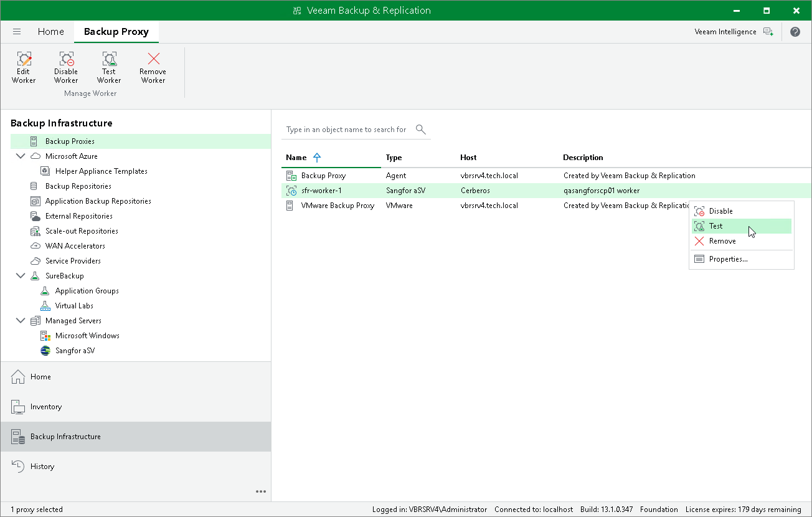The image size is (812, 517).
Task: Open the hamburger main menu
Action: pos(17,32)
